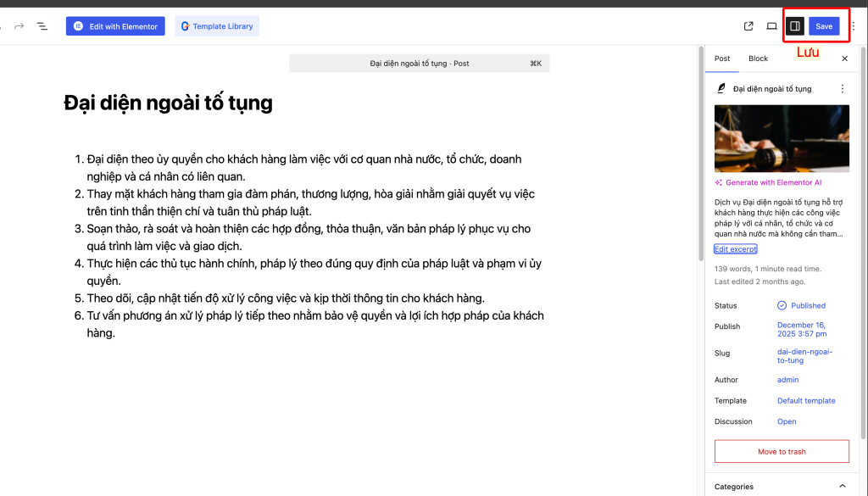Select the Post tab in sidebar
Viewport: 868px width, 496px height.
[x=722, y=59]
